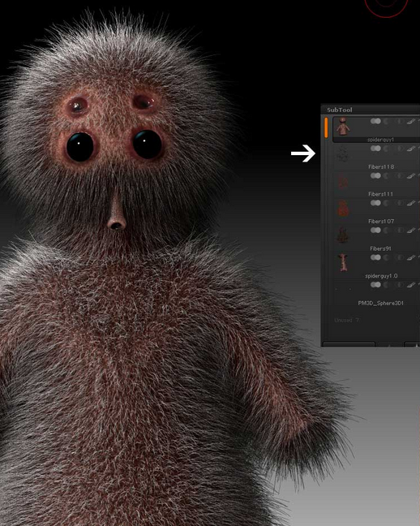Click the paintbrush icon on spiderguy1 row
This screenshot has height=526, width=420.
click(x=411, y=122)
